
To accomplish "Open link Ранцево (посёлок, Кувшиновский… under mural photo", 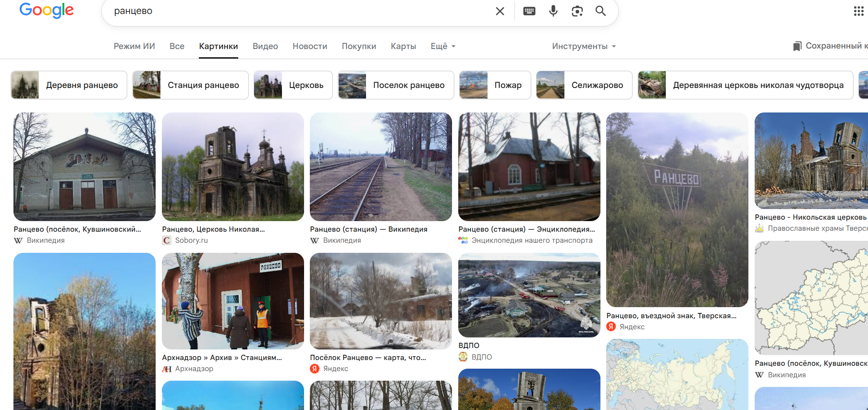I will (77, 229).
